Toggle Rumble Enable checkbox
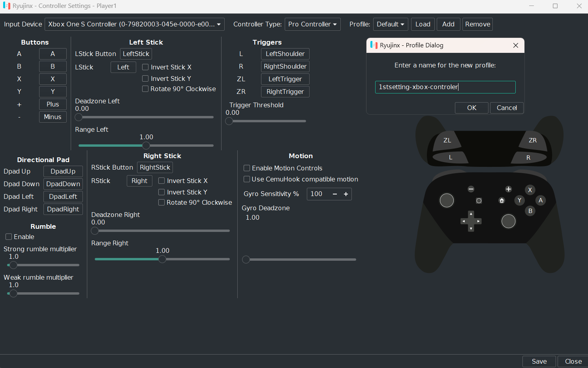588x368 pixels. [x=9, y=237]
